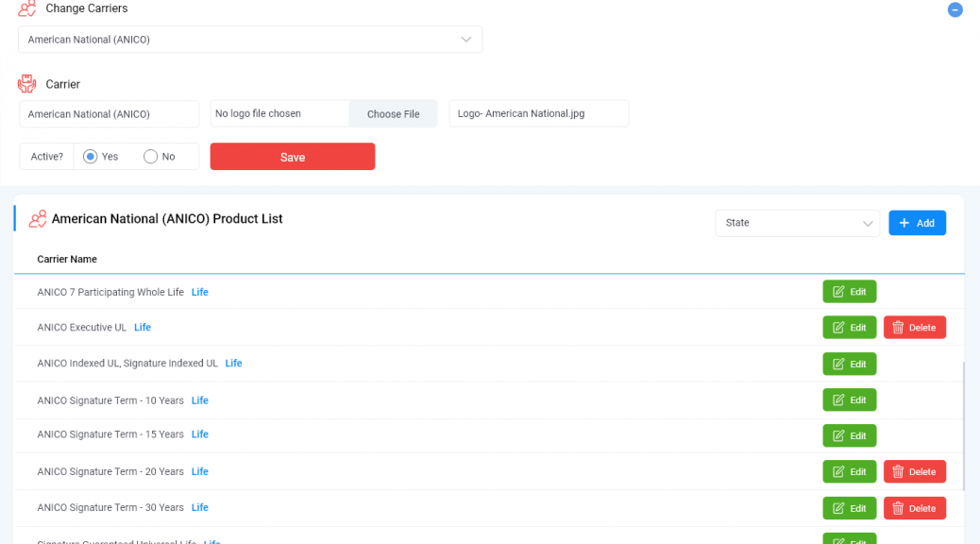Click the ANICO Signature Term - 15 Years name

(x=110, y=434)
